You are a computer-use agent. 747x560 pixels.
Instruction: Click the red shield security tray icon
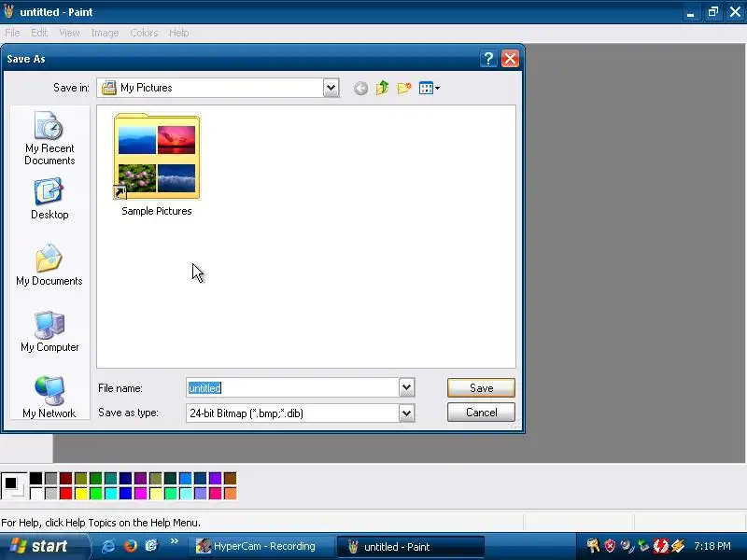click(x=610, y=546)
